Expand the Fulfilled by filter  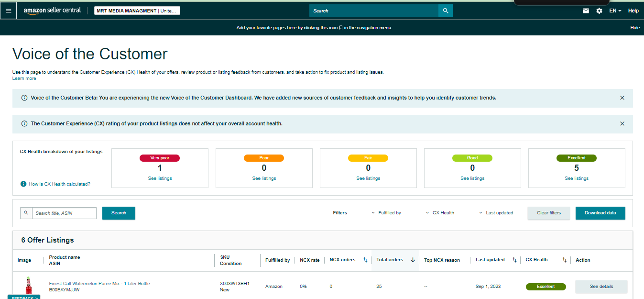[386, 213]
